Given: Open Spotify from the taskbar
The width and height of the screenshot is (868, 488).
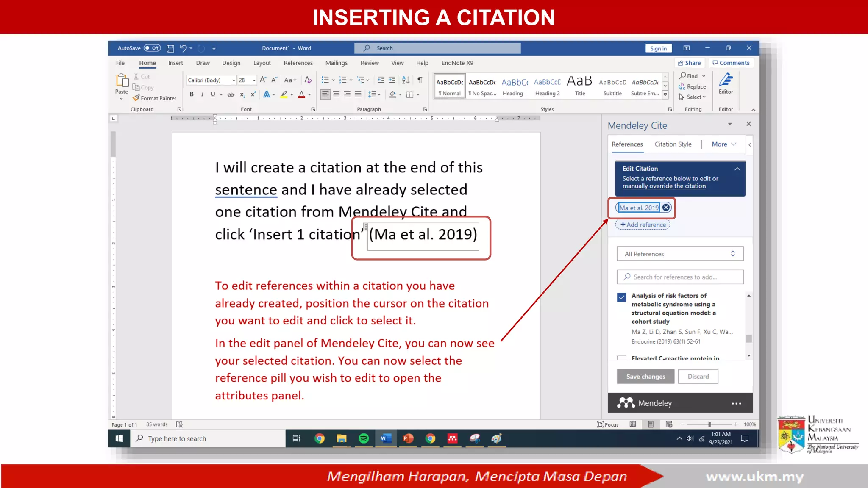Looking at the screenshot, I should click(364, 438).
